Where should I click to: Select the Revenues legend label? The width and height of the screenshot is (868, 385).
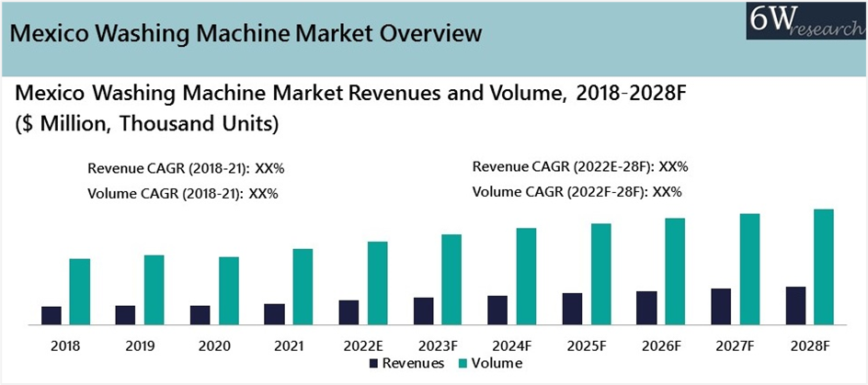click(x=413, y=364)
